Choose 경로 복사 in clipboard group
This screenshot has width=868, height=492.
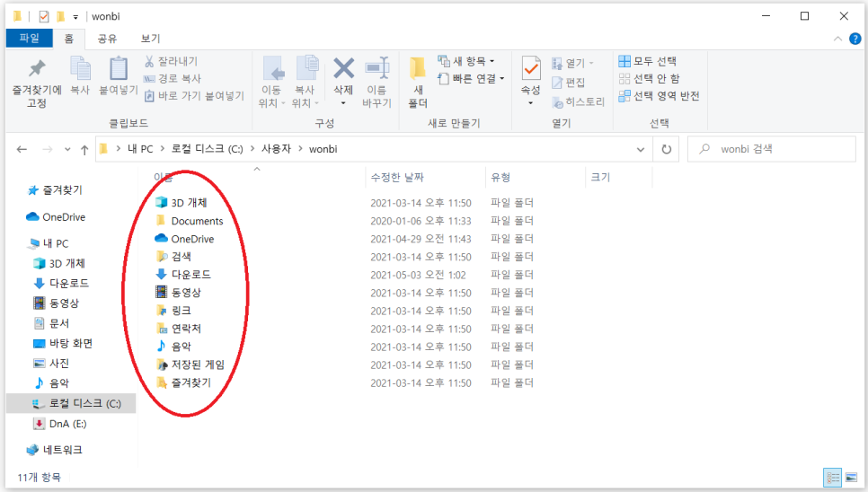173,78
